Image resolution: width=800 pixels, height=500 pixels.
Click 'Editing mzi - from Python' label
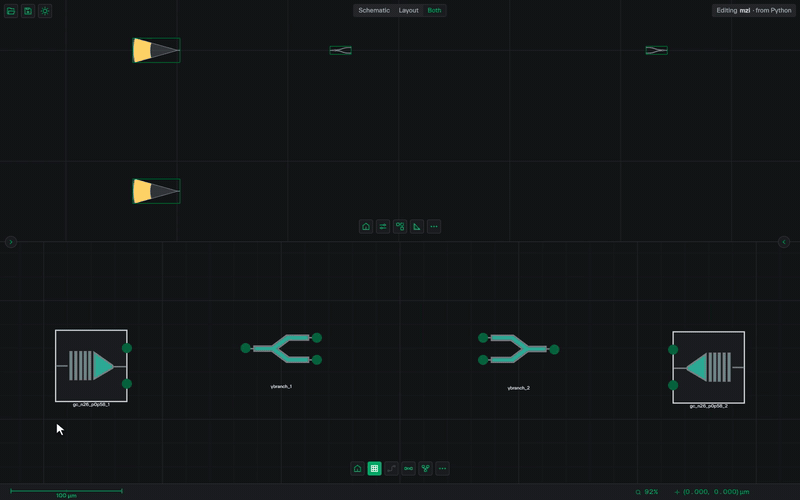[x=754, y=10]
